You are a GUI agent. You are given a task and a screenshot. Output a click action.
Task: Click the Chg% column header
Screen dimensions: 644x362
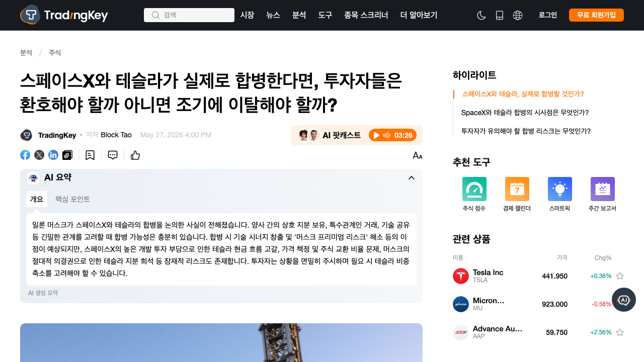pos(603,258)
